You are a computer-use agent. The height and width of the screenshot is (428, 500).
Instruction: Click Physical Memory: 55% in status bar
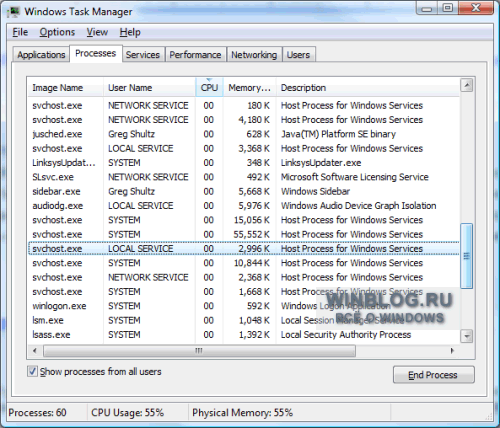click(x=242, y=413)
